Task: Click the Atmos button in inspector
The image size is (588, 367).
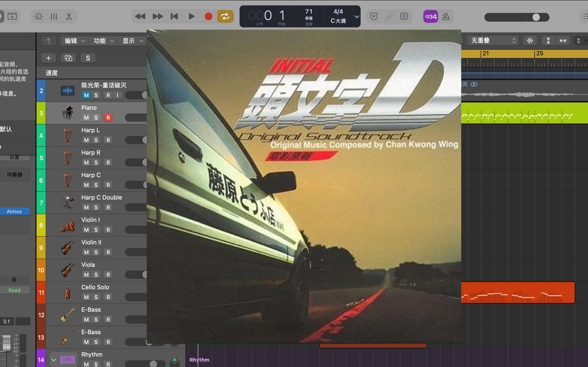Action: point(15,211)
